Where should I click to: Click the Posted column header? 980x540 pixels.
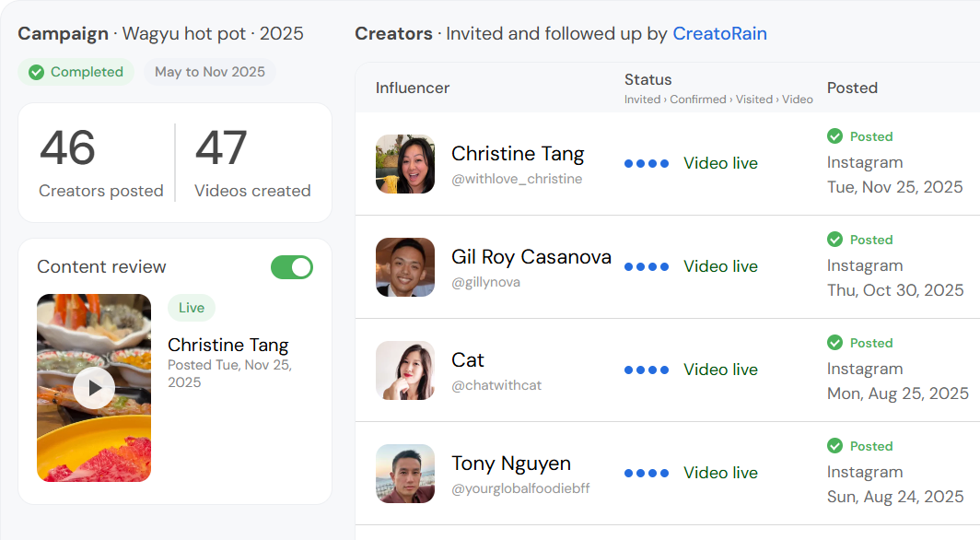[853, 88]
